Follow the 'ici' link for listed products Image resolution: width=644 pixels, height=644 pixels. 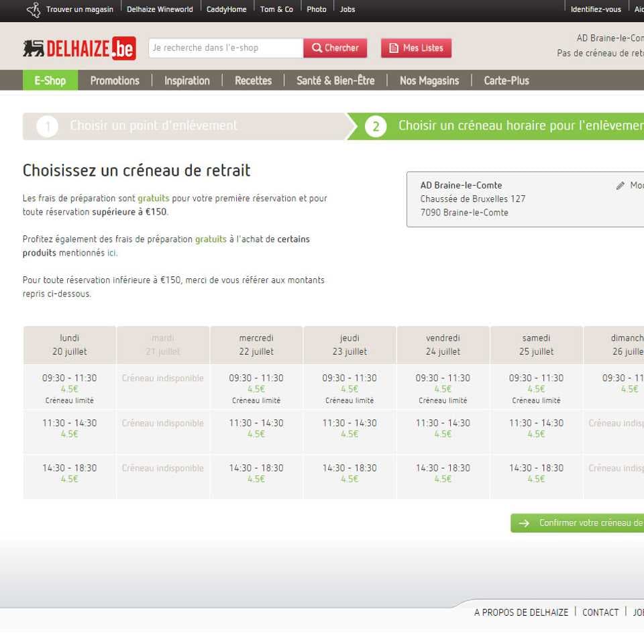click(x=112, y=253)
